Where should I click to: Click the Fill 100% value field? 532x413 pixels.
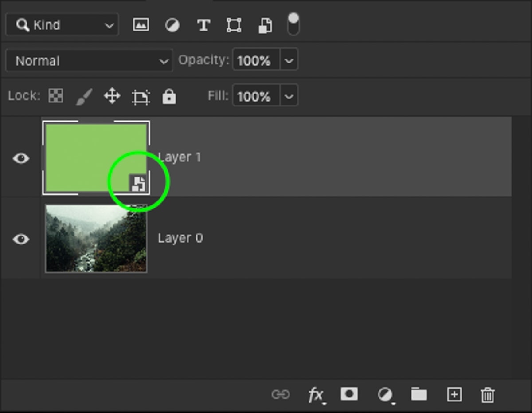click(x=256, y=96)
